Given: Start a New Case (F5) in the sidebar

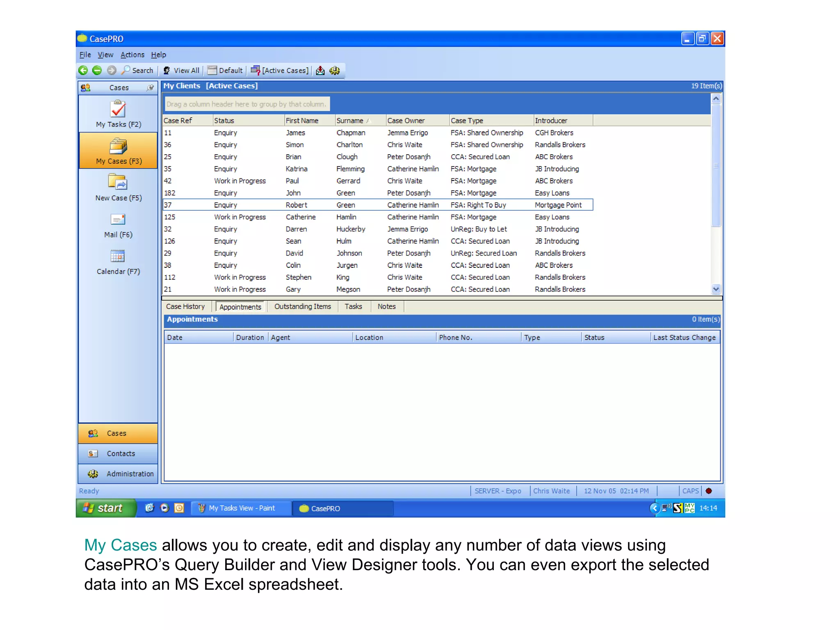Looking at the screenshot, I should pos(118,188).
